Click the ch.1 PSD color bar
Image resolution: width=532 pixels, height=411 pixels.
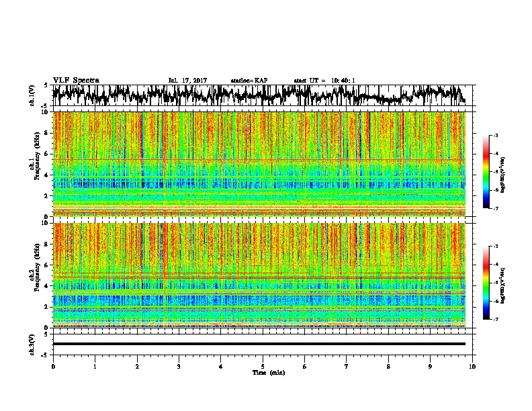486,172
